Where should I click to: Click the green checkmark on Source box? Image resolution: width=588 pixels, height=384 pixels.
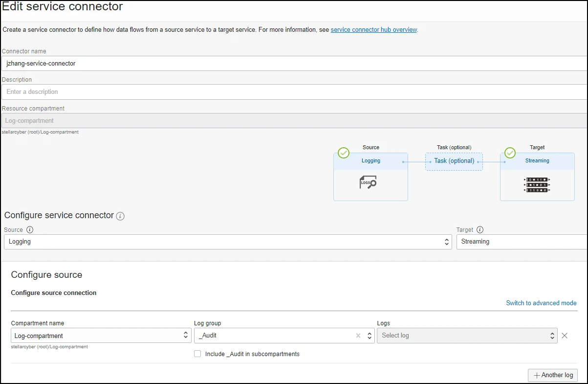(x=344, y=153)
